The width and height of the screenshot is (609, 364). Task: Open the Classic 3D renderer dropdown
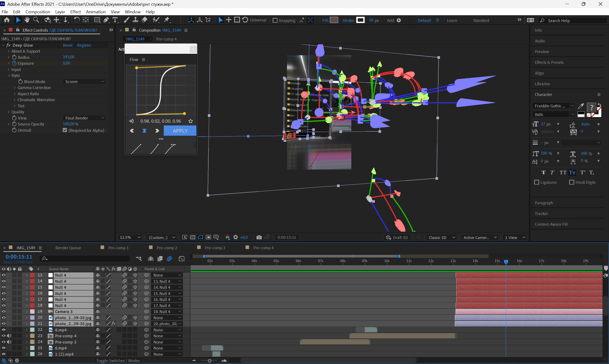pos(441,237)
